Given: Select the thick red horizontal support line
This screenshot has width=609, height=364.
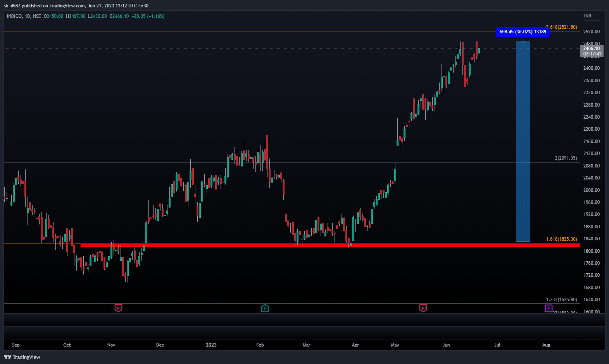Looking at the screenshot, I should coord(330,245).
